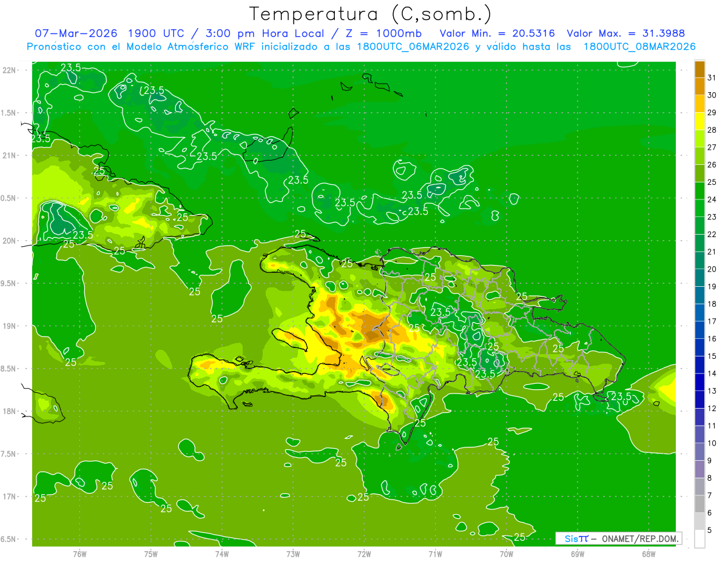Click the 75W longitude axis label

(x=150, y=554)
